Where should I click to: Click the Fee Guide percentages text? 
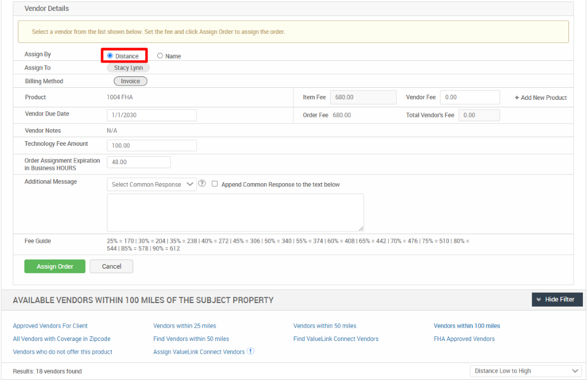click(x=288, y=245)
